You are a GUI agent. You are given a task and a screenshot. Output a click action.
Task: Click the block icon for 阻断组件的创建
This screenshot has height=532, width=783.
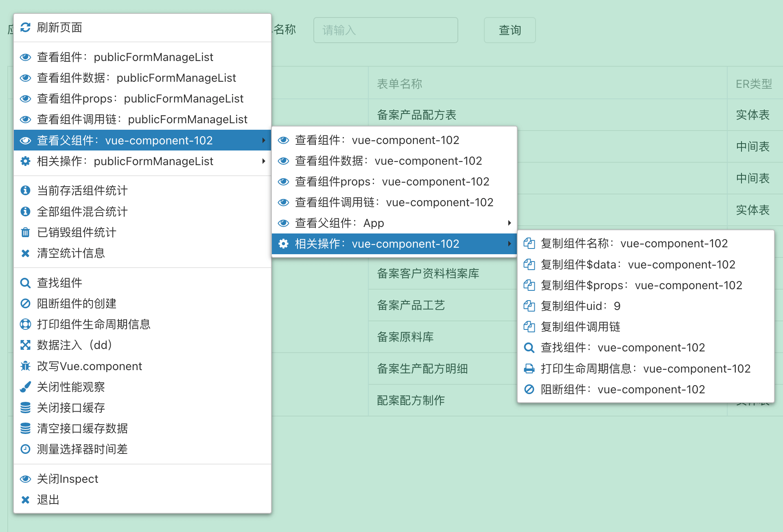coord(25,303)
